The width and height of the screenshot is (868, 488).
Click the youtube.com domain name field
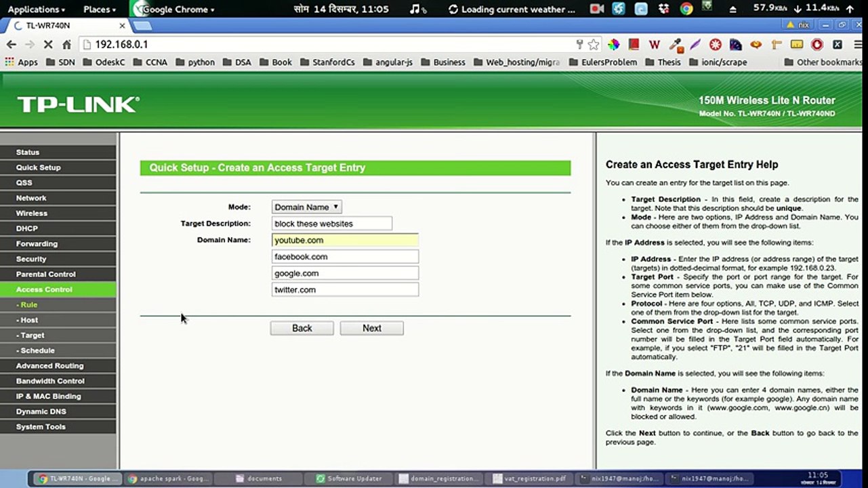click(345, 240)
